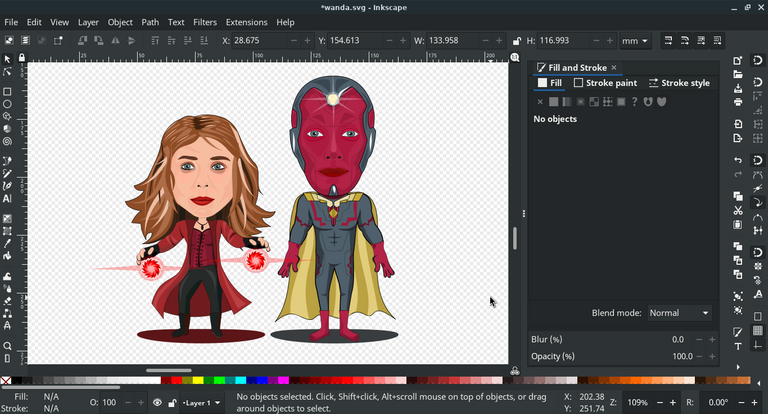Select the Paint bucket tool
The height and width of the screenshot is (414, 768).
pyautogui.click(x=7, y=256)
